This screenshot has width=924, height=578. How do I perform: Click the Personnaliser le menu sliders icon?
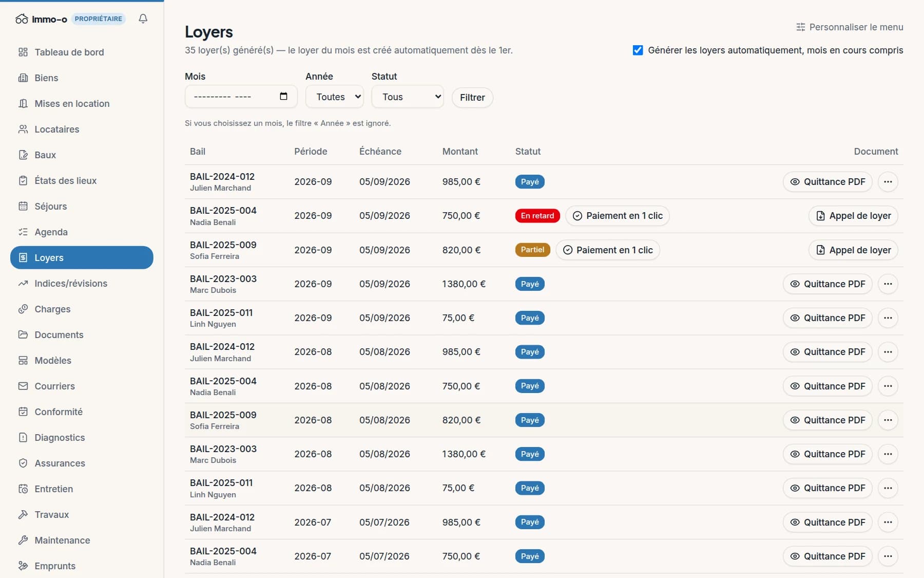click(800, 27)
